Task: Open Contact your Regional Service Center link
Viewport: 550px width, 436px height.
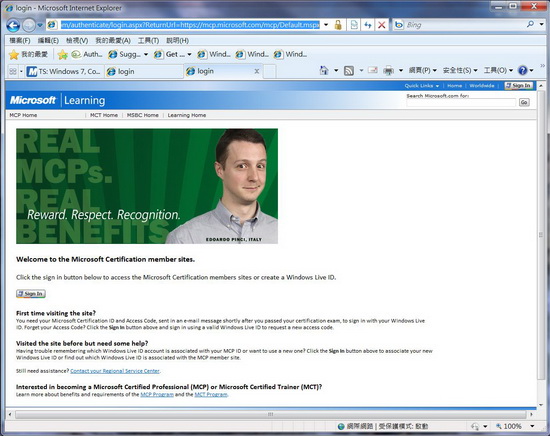Action: point(115,371)
